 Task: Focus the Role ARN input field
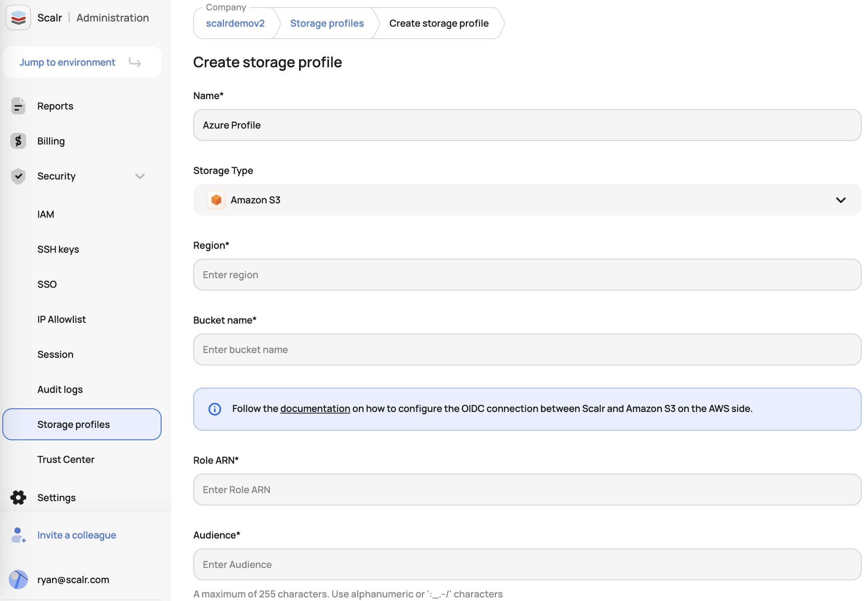[x=527, y=490]
